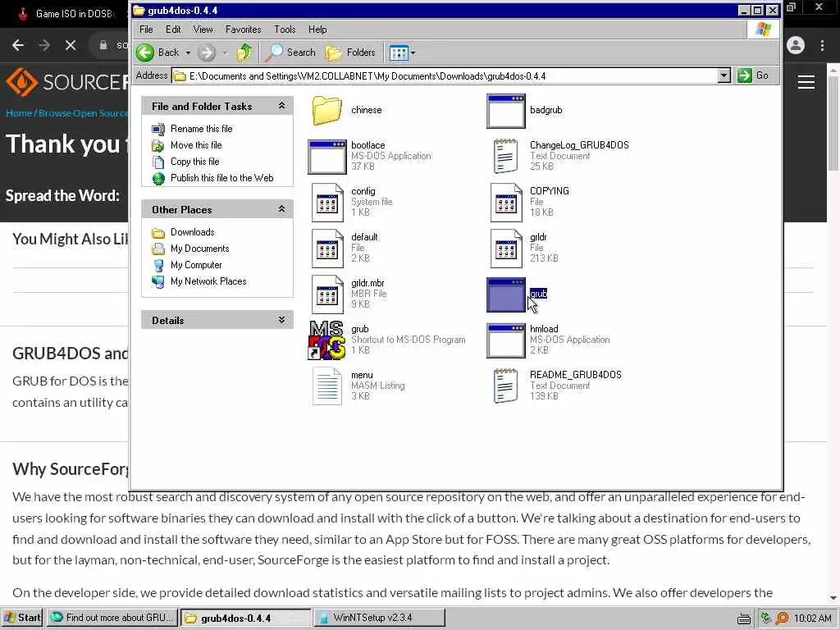
Task: Click the Home breadcrumb on SourceForge
Action: click(19, 113)
